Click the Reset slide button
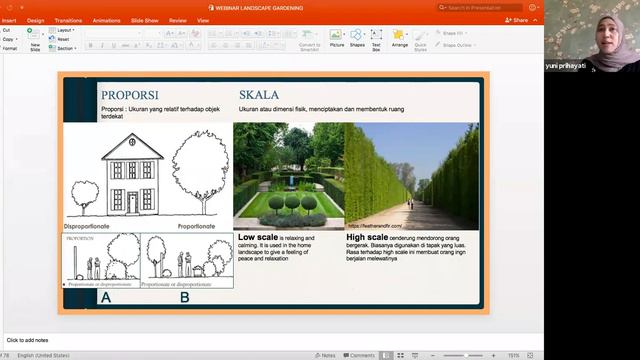640x360 pixels. pos(60,39)
